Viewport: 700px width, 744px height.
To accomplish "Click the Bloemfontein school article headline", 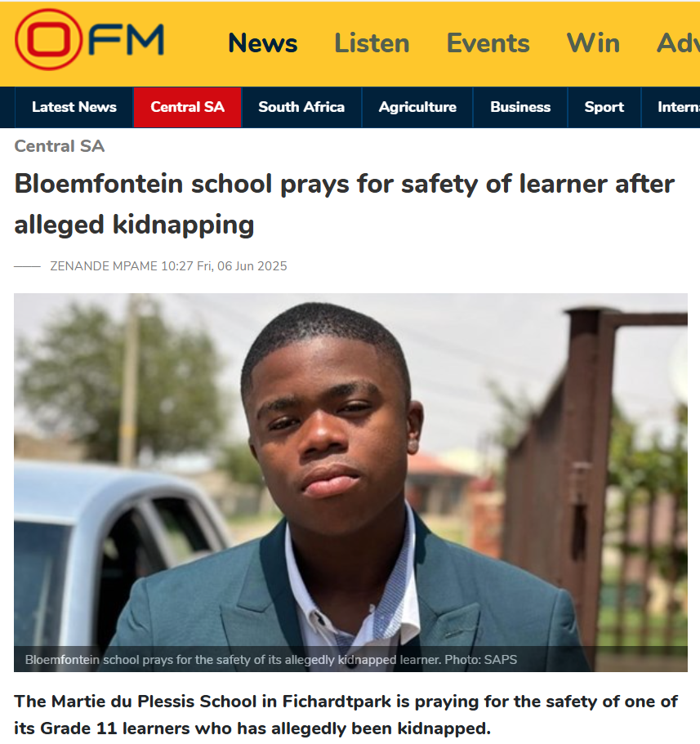I will (344, 204).
